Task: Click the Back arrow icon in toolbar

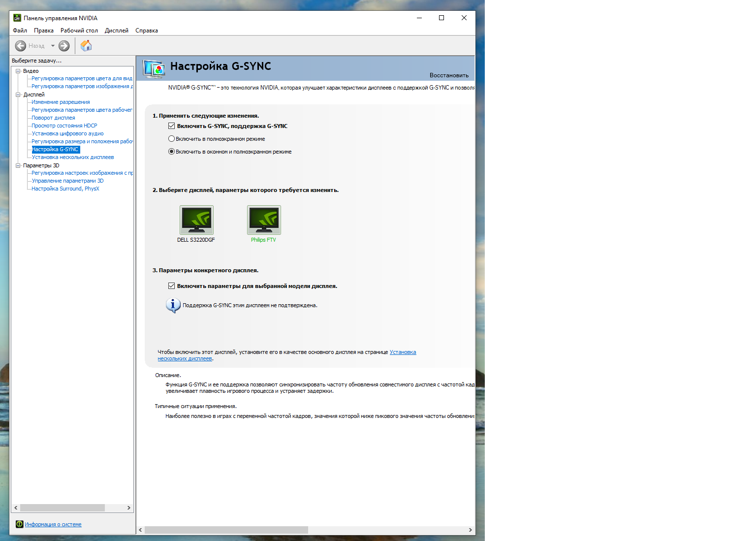Action: tap(21, 46)
